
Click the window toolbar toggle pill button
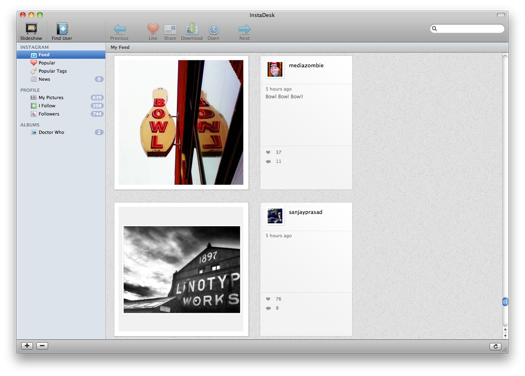(501, 15)
